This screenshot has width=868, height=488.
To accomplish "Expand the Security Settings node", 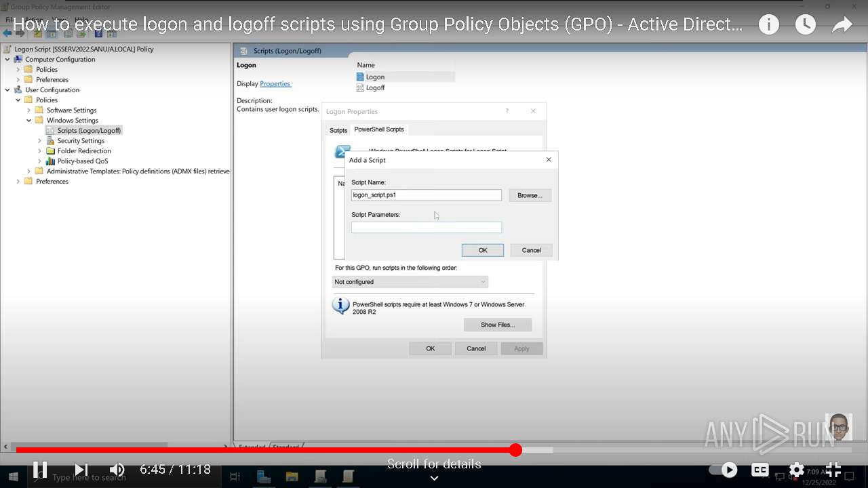I will point(40,140).
